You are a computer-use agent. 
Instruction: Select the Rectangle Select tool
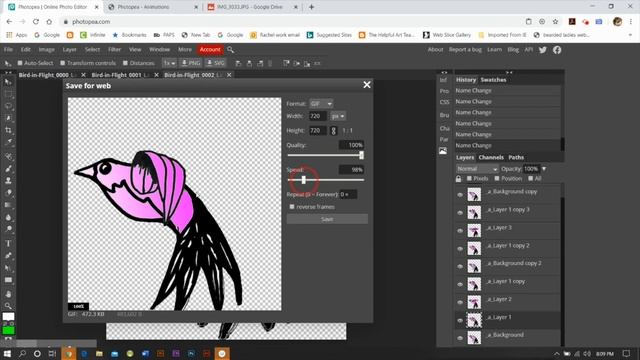(x=8, y=94)
